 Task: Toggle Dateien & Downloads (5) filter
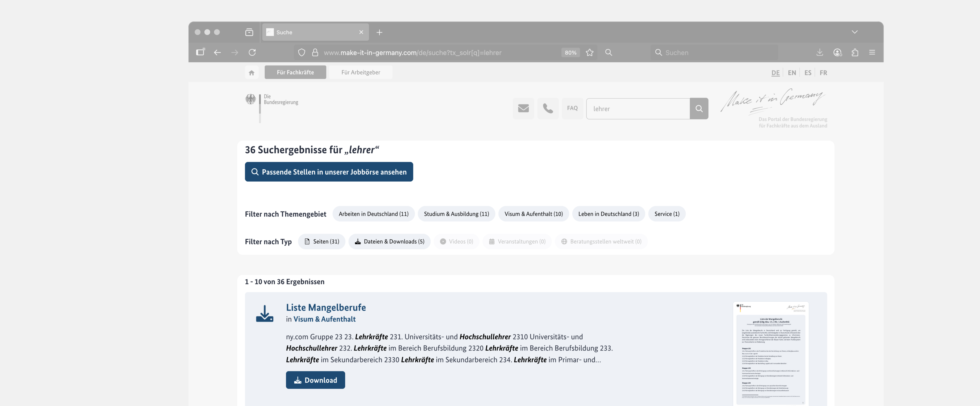pyautogui.click(x=389, y=241)
